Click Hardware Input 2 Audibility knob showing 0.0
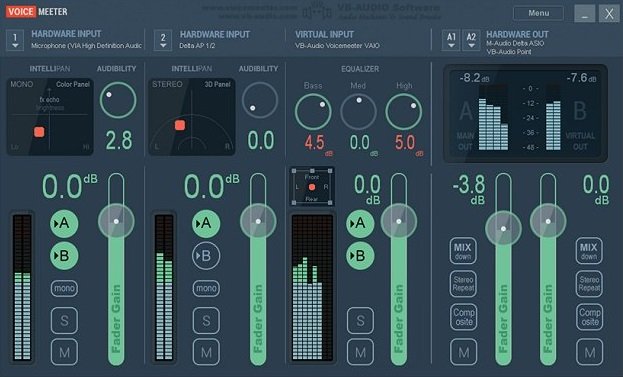 [x=260, y=100]
